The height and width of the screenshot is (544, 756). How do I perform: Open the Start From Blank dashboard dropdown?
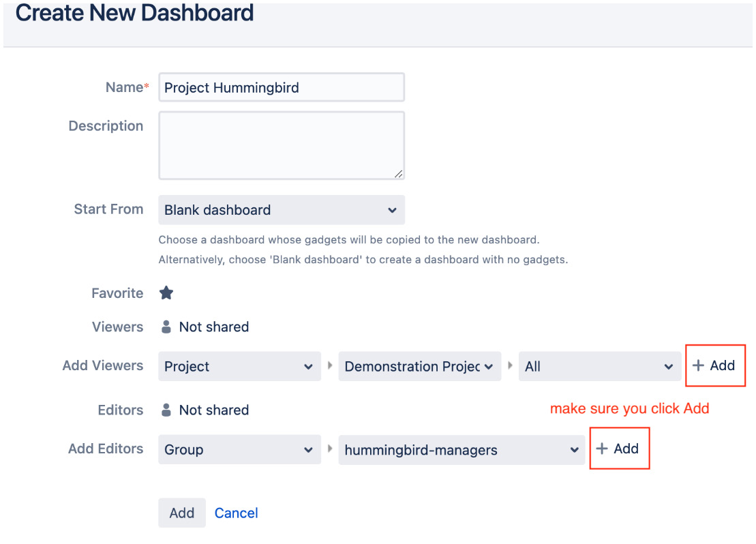click(x=282, y=210)
